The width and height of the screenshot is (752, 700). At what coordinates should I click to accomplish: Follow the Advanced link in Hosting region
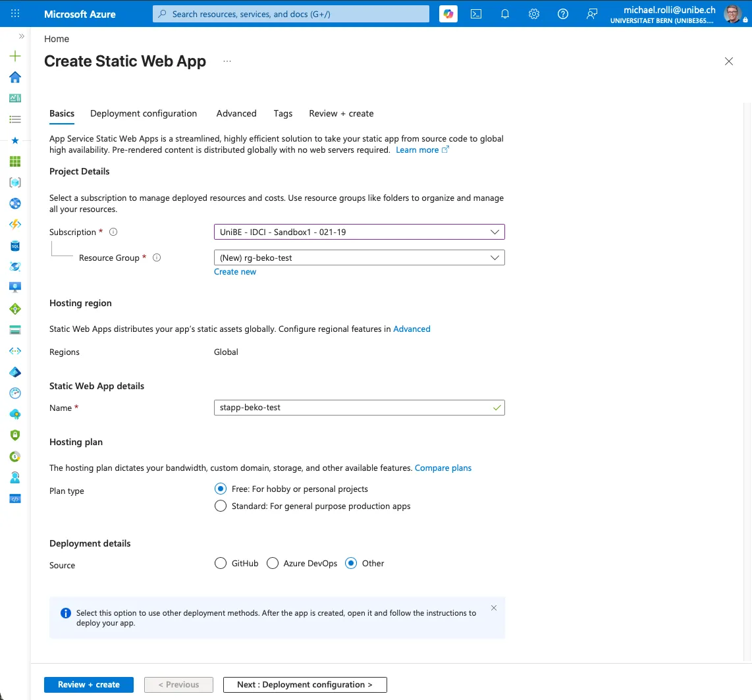412,329
